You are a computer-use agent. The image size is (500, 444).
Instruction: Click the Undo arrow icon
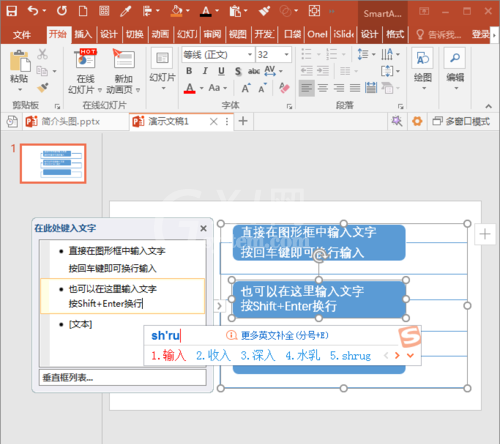pyautogui.click(x=33, y=11)
